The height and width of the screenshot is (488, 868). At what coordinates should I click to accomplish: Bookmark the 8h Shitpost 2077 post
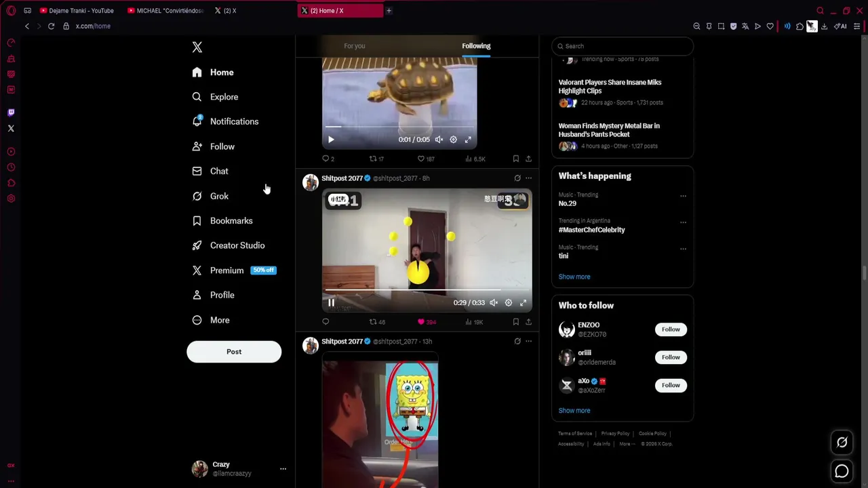(x=515, y=322)
